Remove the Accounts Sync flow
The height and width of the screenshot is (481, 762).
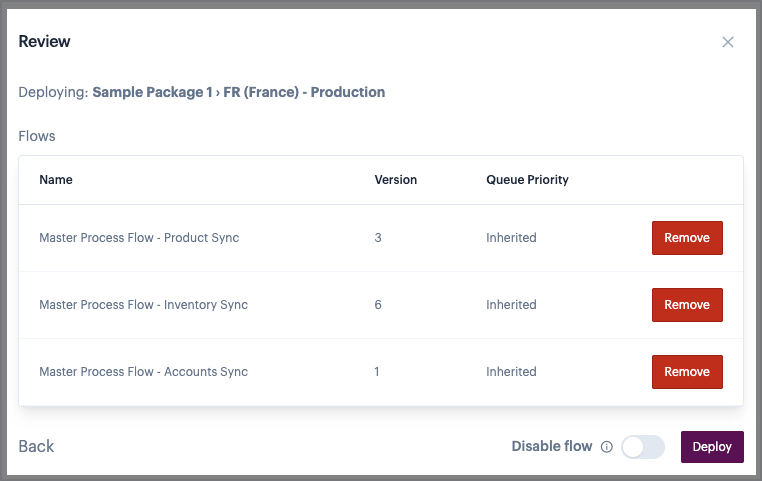pos(686,372)
